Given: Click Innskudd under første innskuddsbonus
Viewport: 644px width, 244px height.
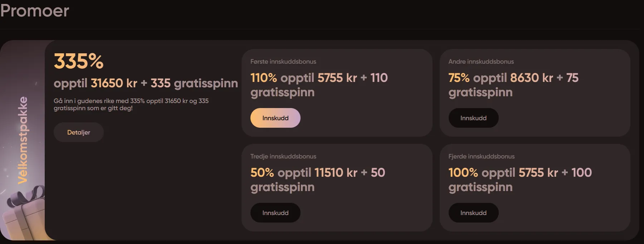Looking at the screenshot, I should click(275, 118).
